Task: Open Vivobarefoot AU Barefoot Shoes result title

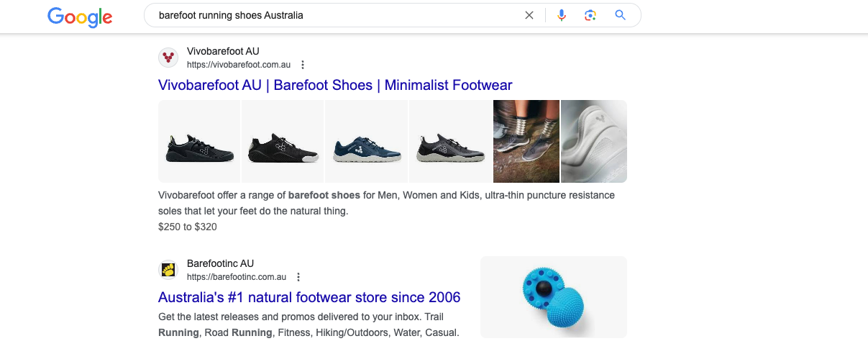Action: pyautogui.click(x=335, y=86)
